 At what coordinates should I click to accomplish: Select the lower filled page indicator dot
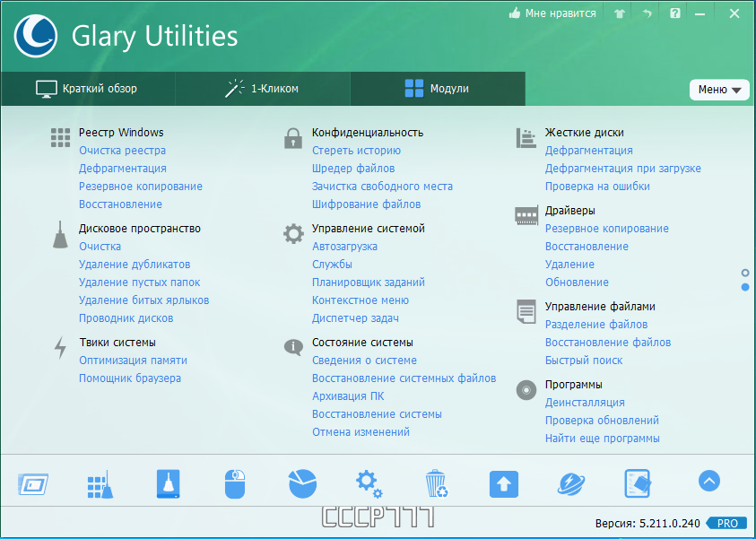745,287
